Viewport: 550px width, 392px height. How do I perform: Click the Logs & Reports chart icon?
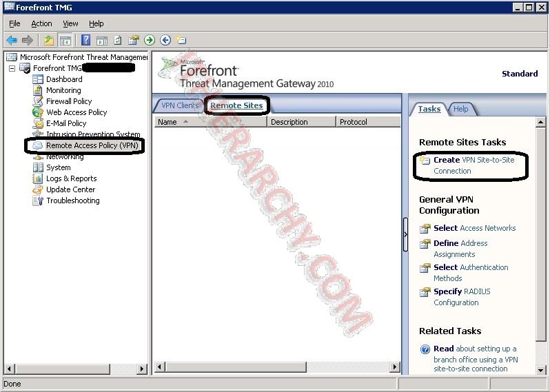tap(37, 178)
